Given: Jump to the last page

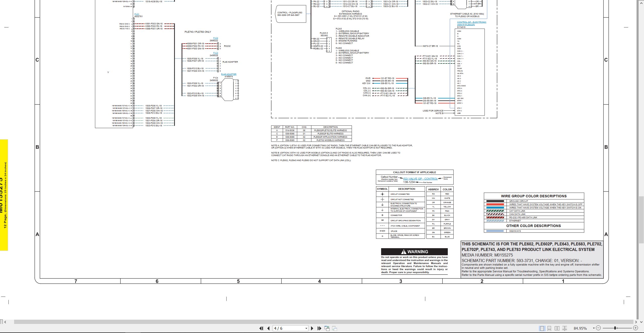Looking at the screenshot, I should pos(319,328).
